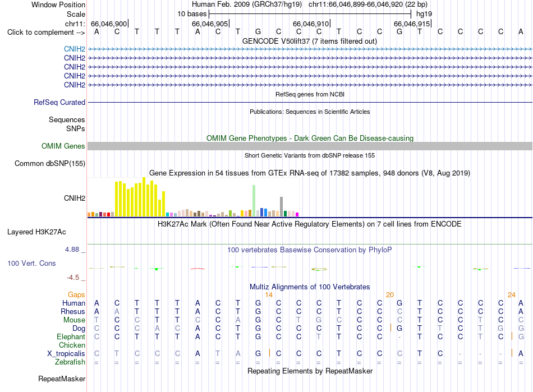Click the orange Gaps label
This screenshot has height=392, width=533.
[76, 294]
